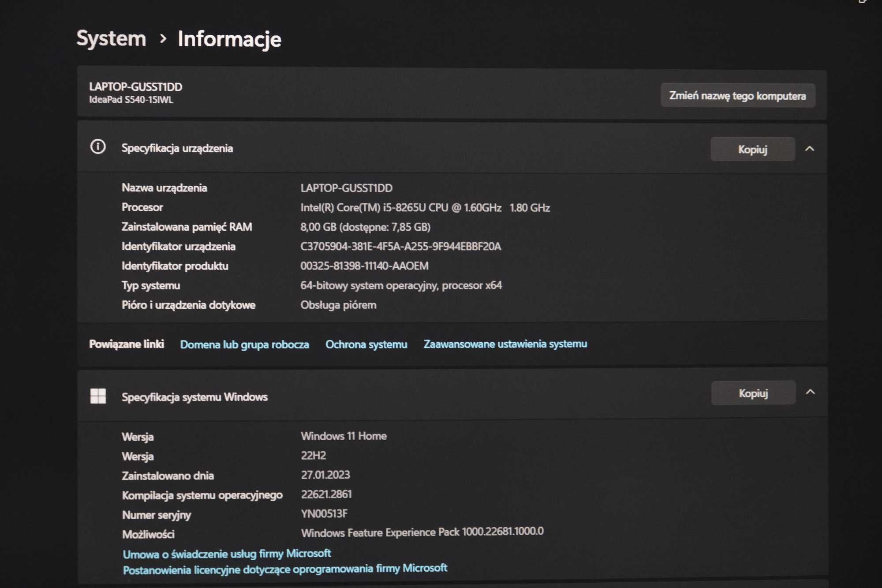882x588 pixels.
Task: Select Windows Feature Experience Pack value
Action: click(x=422, y=532)
